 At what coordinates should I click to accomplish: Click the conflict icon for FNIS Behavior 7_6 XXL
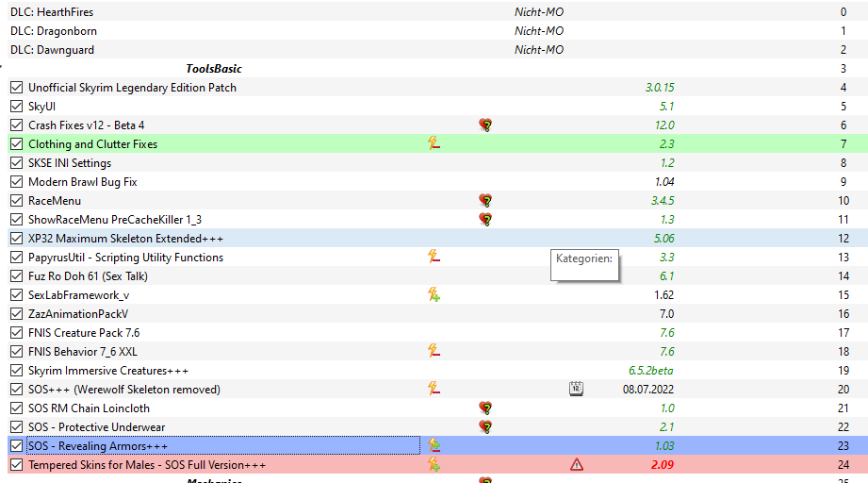434,352
